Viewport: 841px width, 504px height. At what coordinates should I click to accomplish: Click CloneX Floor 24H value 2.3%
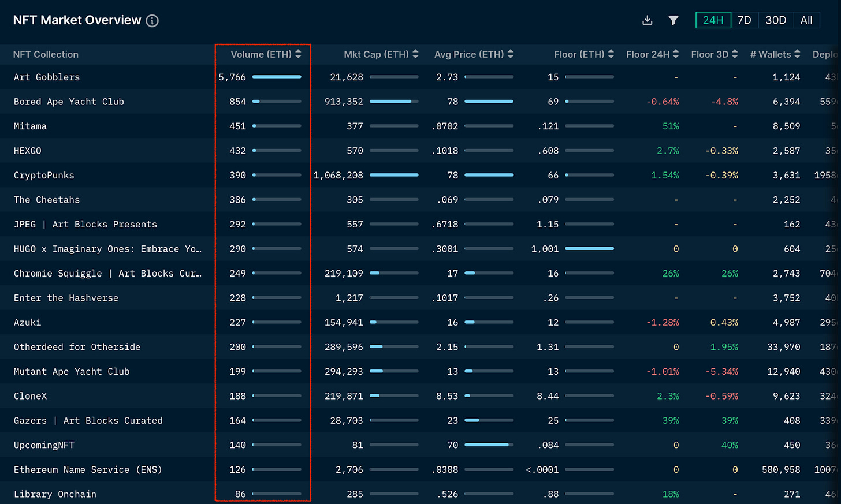(668, 396)
